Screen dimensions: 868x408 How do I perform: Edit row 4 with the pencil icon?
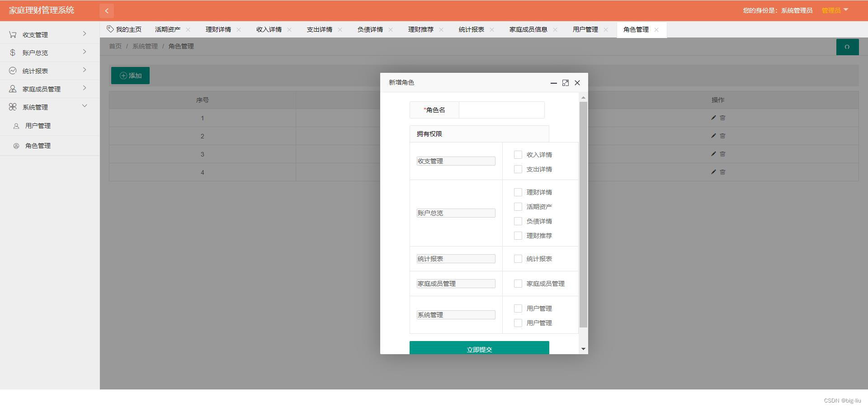click(x=713, y=172)
